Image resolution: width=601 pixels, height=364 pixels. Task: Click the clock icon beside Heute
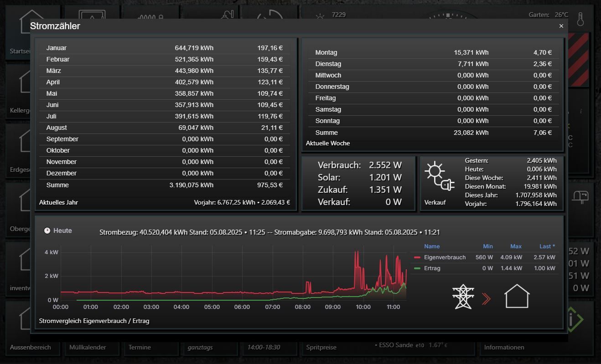click(x=47, y=231)
